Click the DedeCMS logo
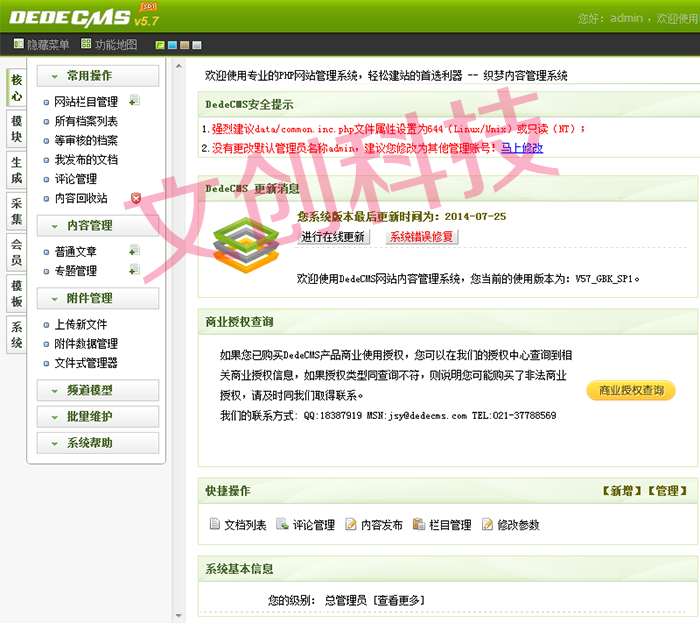 [x=84, y=17]
